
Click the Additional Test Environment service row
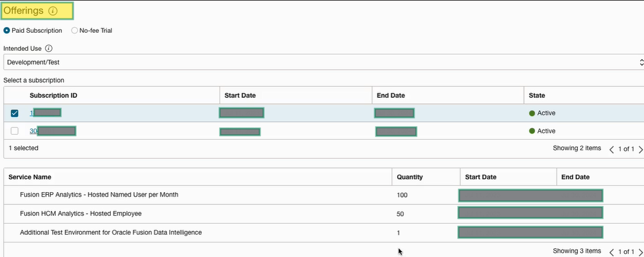(x=111, y=232)
